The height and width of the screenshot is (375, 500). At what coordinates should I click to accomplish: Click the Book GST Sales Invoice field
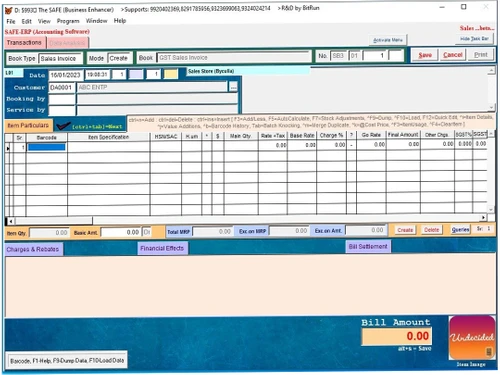pyautogui.click(x=233, y=57)
